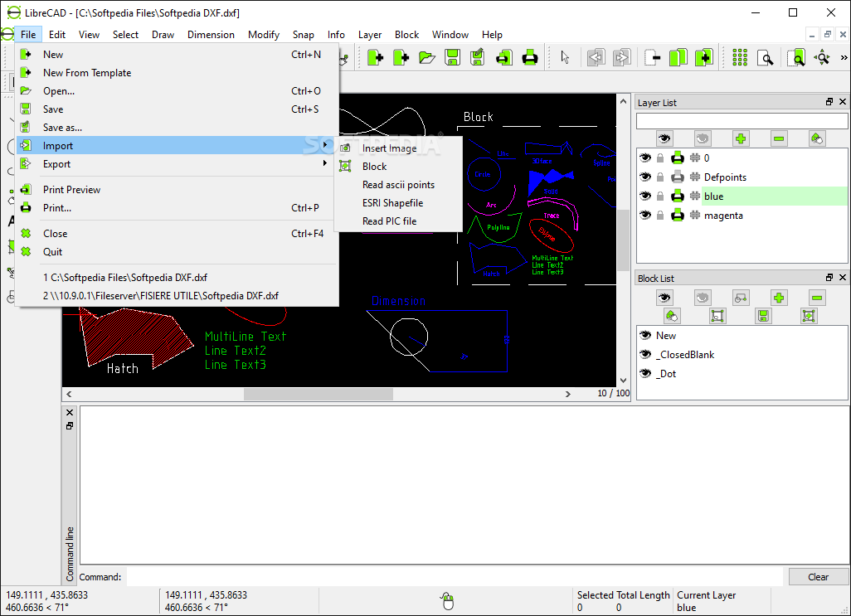851x616 pixels.
Task: Click the Copy toolbar icon
Action: click(x=678, y=57)
